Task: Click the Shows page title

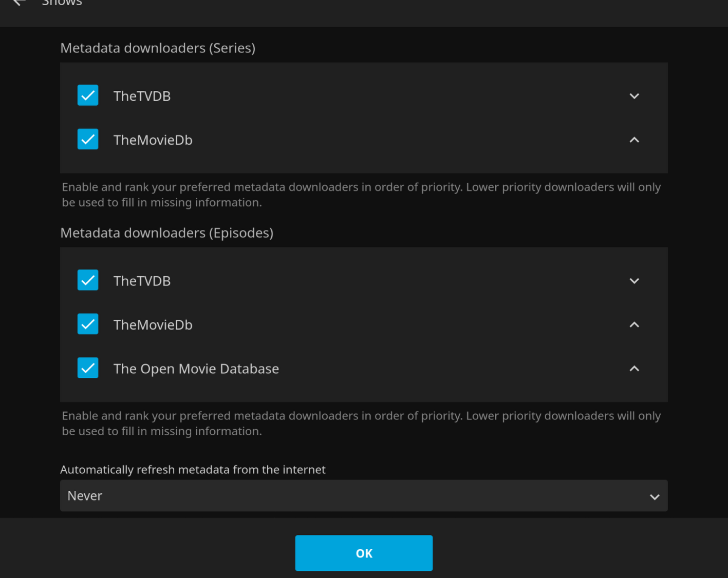Action: coord(62,3)
